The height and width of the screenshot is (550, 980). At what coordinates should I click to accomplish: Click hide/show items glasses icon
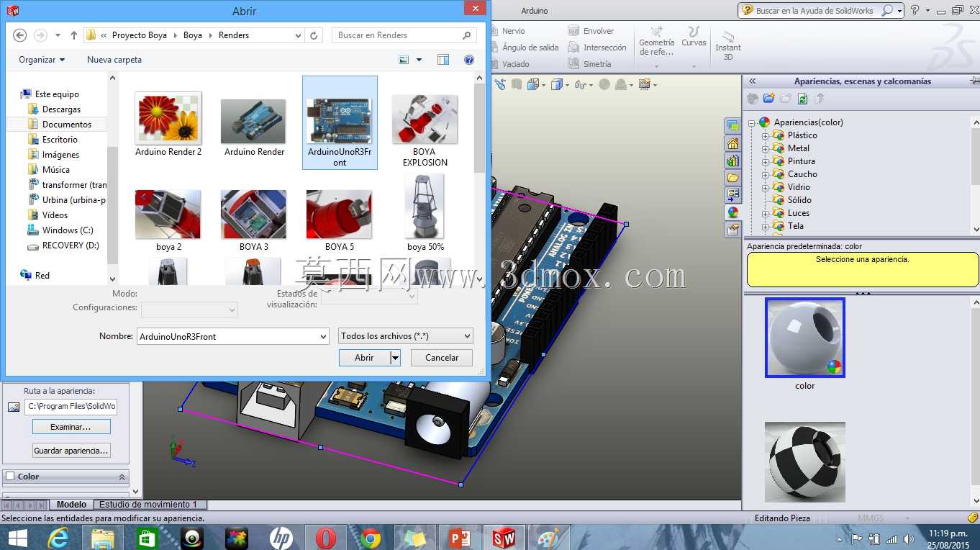(579, 85)
